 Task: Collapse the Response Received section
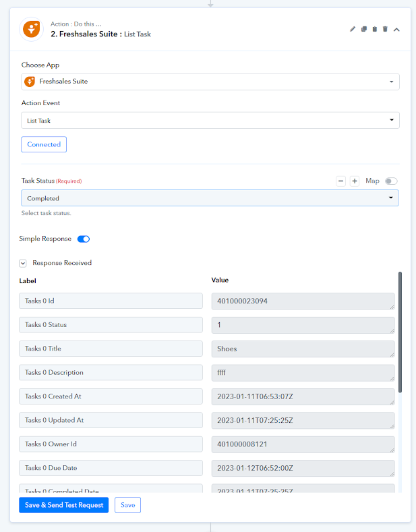pyautogui.click(x=23, y=263)
